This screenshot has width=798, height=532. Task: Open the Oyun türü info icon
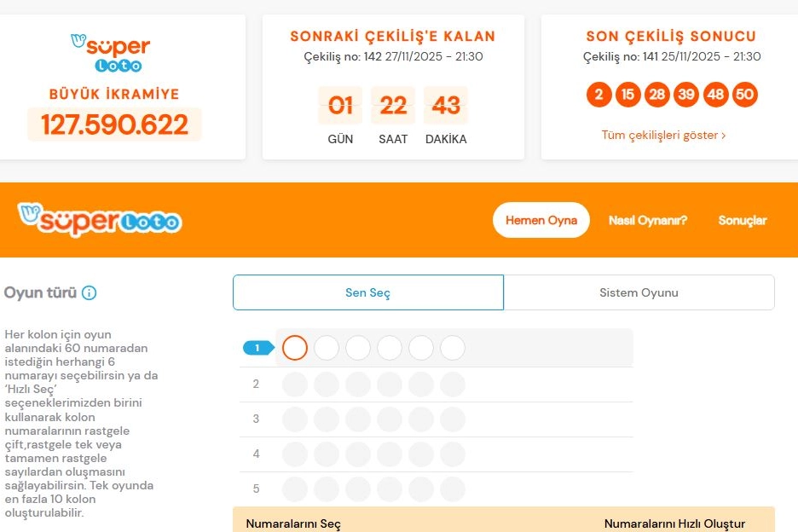coord(89,292)
